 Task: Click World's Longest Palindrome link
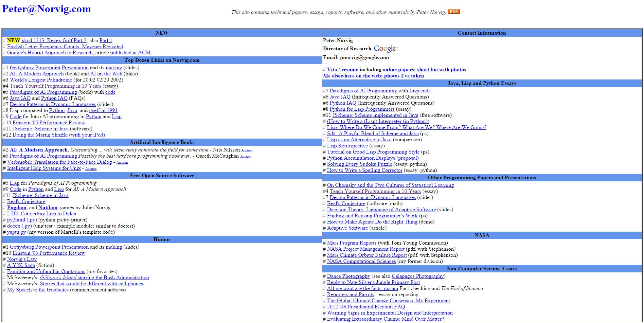(41, 80)
